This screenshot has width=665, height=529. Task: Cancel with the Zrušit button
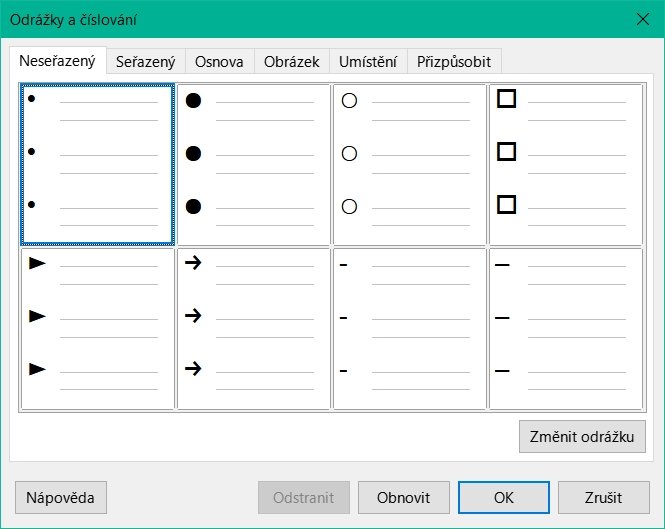604,497
